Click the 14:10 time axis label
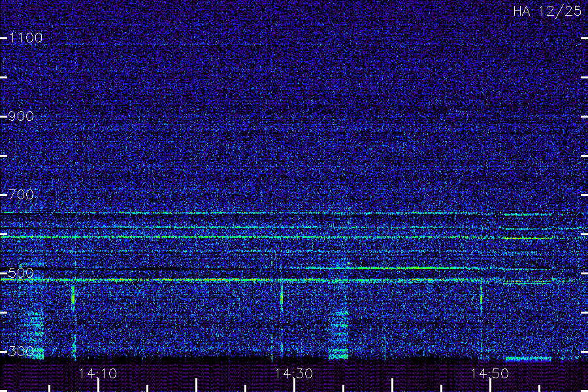 pyautogui.click(x=98, y=374)
